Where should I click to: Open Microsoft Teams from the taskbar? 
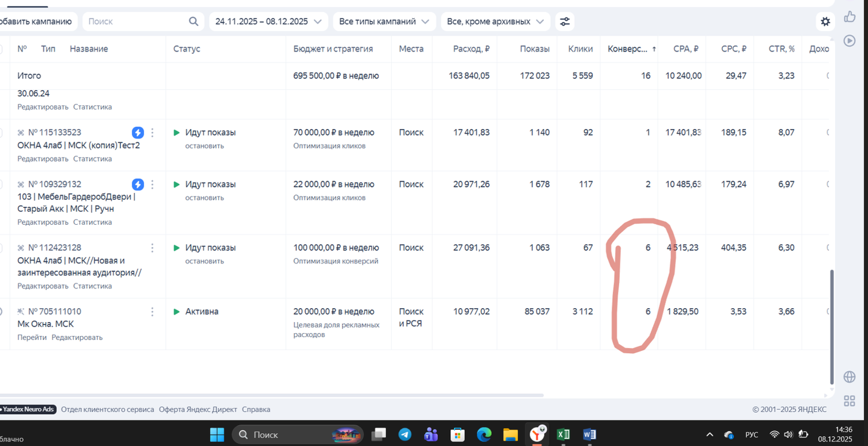431,434
